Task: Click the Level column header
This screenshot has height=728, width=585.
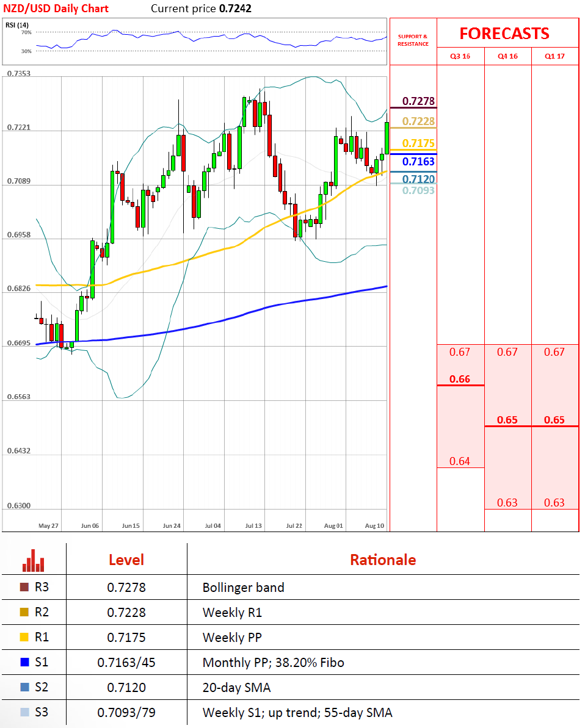Action: pyautogui.click(x=126, y=560)
